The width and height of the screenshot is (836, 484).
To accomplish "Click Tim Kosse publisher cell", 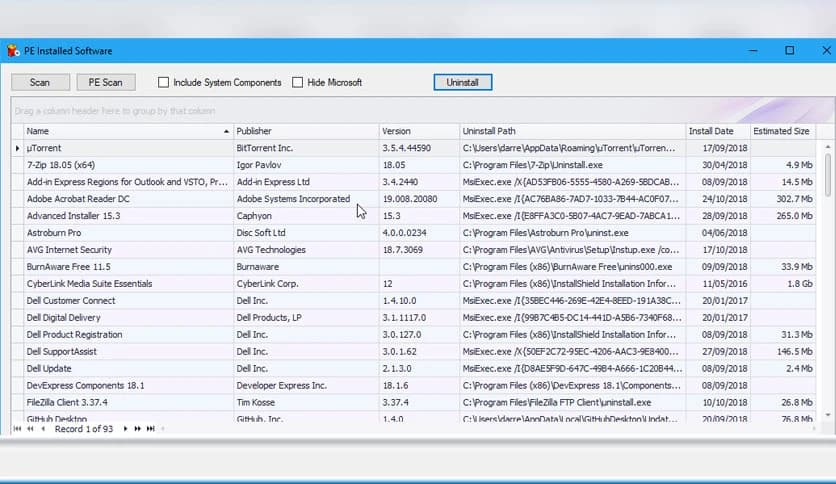I will (x=306, y=402).
